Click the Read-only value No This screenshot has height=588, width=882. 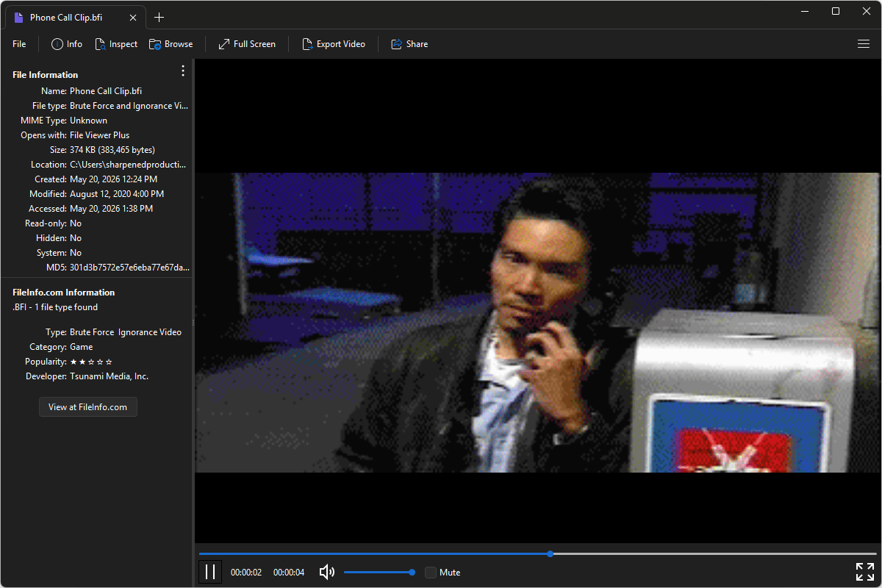76,223
